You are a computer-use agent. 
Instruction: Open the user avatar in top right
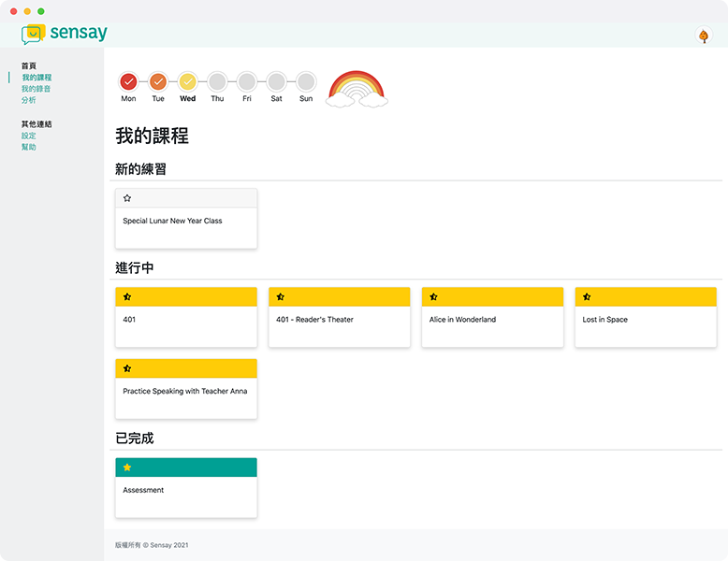coord(704,36)
